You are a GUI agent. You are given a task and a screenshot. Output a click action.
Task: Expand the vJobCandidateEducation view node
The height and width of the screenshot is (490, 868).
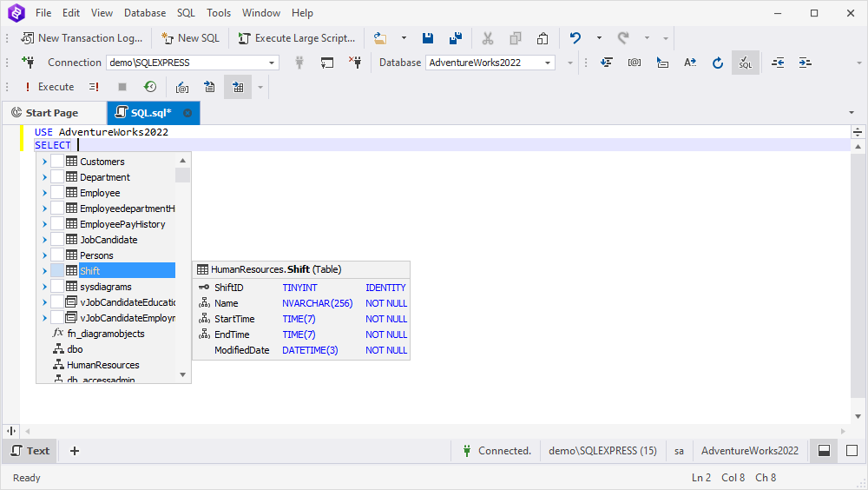point(44,302)
